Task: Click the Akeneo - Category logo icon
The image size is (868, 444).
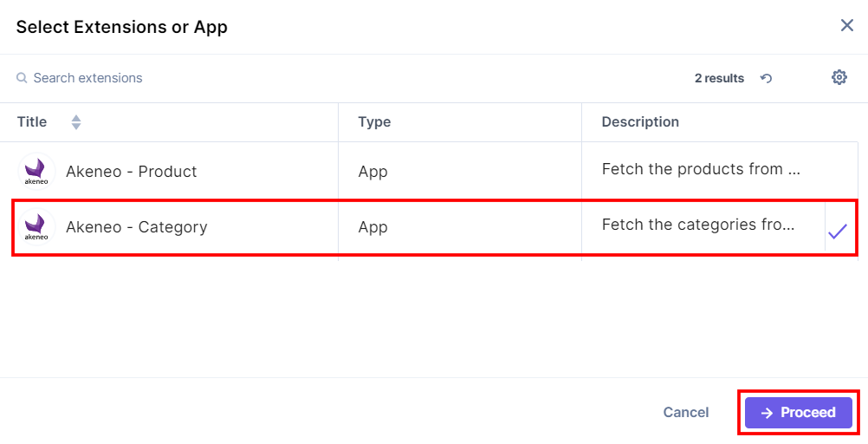Action: (36, 226)
